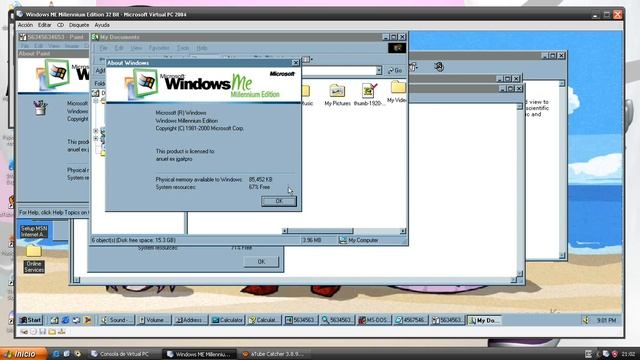Open the CD menu in Virtual PC

click(x=60, y=25)
